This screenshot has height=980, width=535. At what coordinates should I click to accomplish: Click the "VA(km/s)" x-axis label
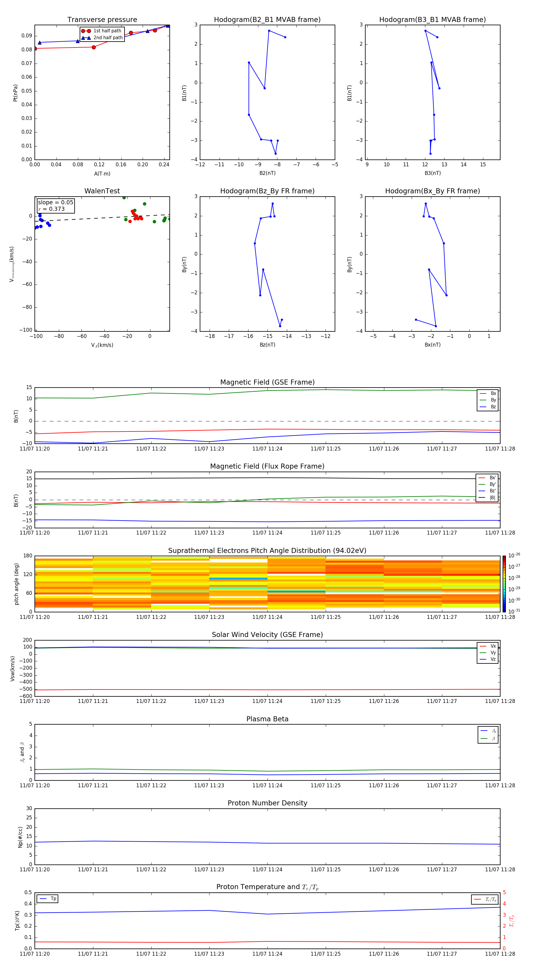(102, 345)
